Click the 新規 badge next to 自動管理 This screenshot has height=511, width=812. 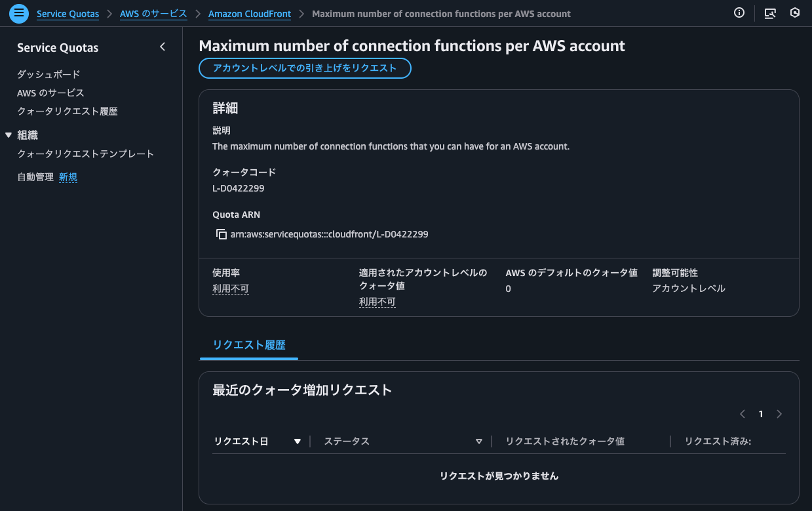pyautogui.click(x=68, y=176)
